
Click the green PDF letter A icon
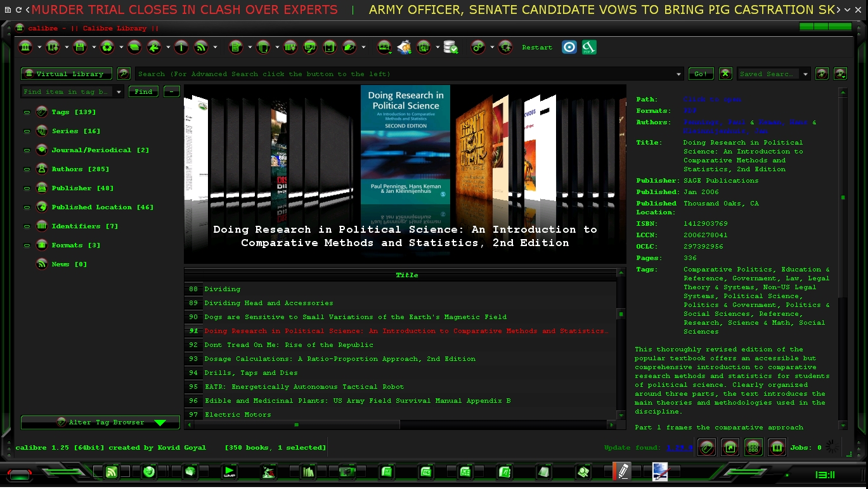589,47
